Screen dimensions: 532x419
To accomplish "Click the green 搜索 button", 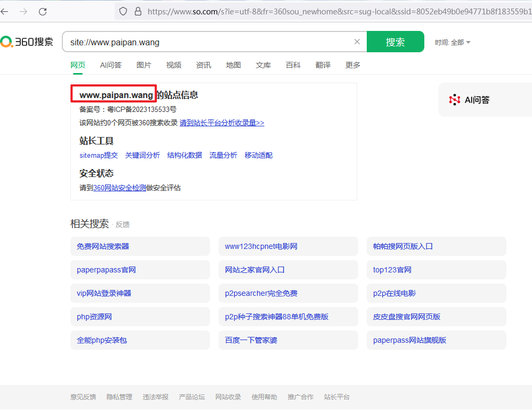I will [x=395, y=42].
